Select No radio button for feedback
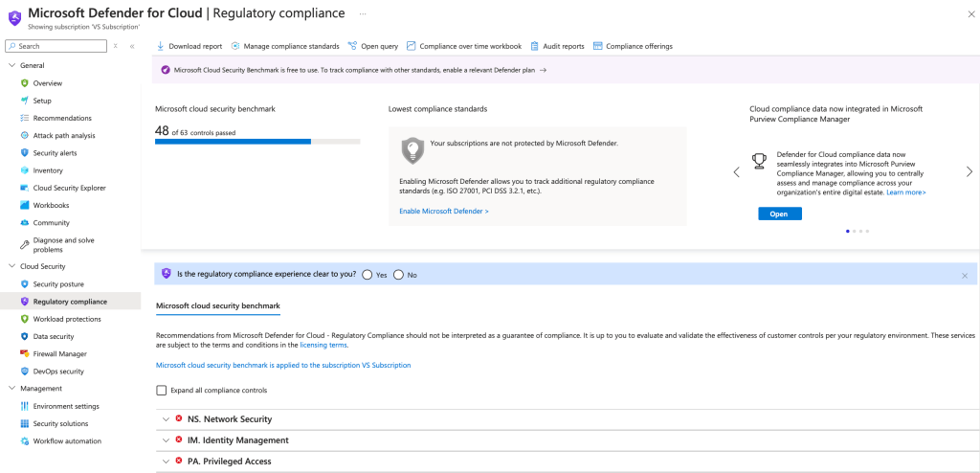 coord(398,275)
